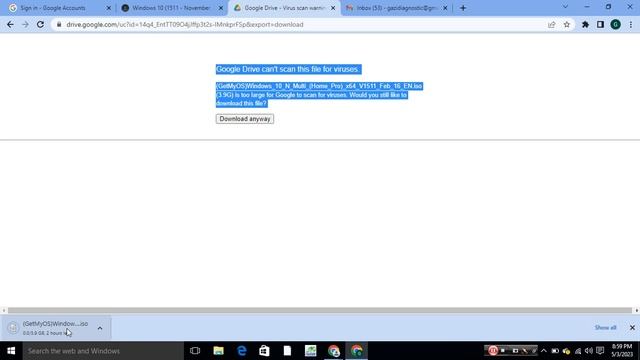The height and width of the screenshot is (360, 640).
Task: Check the battery status tray icon
Action: coord(555,351)
